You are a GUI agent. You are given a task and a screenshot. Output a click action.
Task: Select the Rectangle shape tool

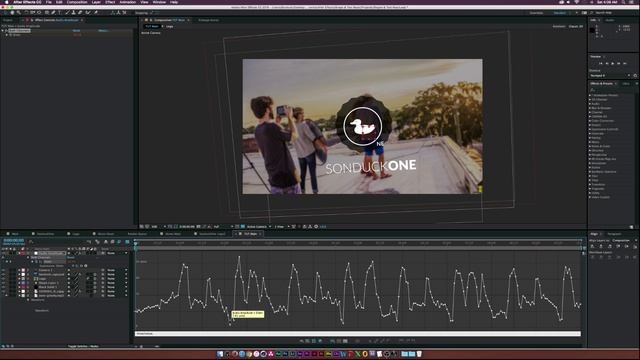coord(47,13)
